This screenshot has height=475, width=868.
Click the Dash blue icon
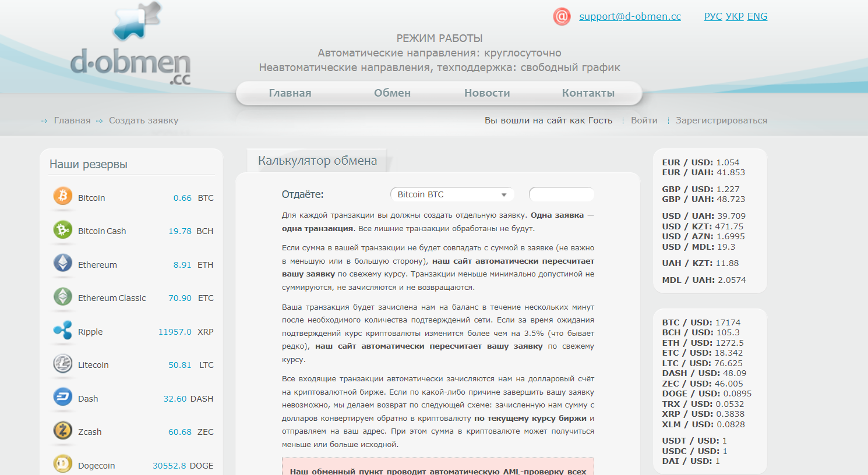tap(63, 397)
